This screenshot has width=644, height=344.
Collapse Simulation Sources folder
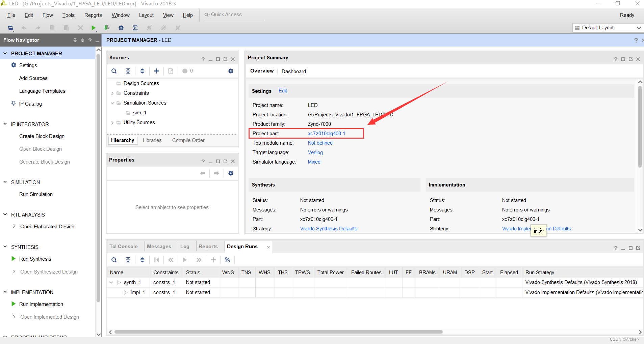(112, 103)
